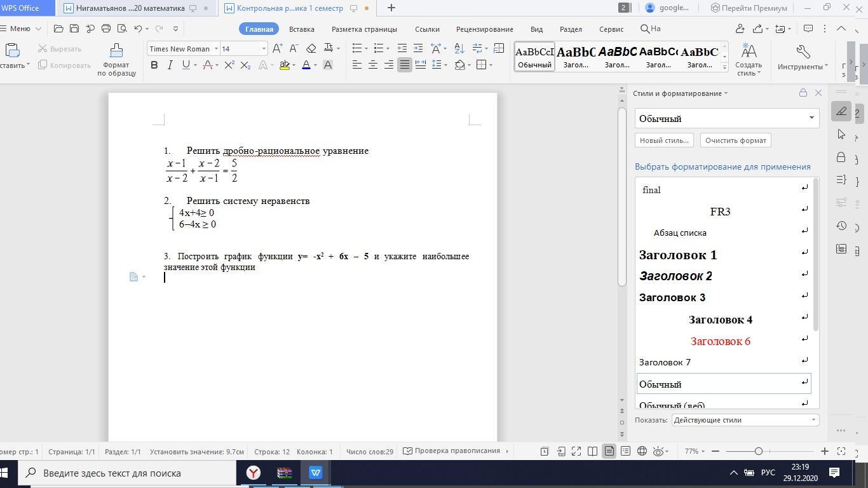868x488 pixels.
Task: Open the Times New Roman font dropdown
Action: click(x=216, y=48)
